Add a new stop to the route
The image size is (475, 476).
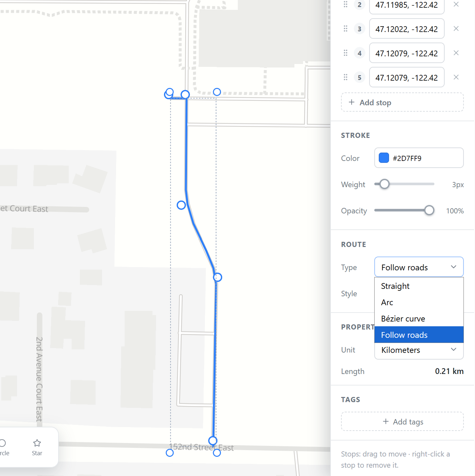tap(402, 102)
